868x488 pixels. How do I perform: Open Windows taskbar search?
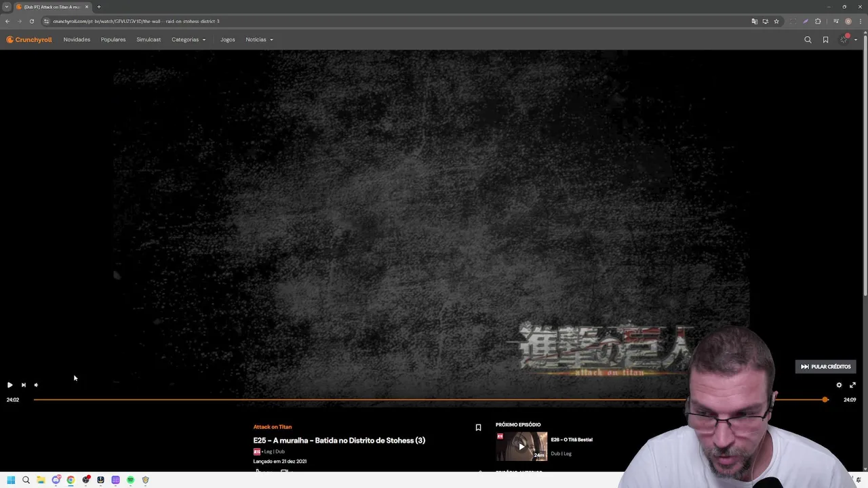pyautogui.click(x=26, y=480)
